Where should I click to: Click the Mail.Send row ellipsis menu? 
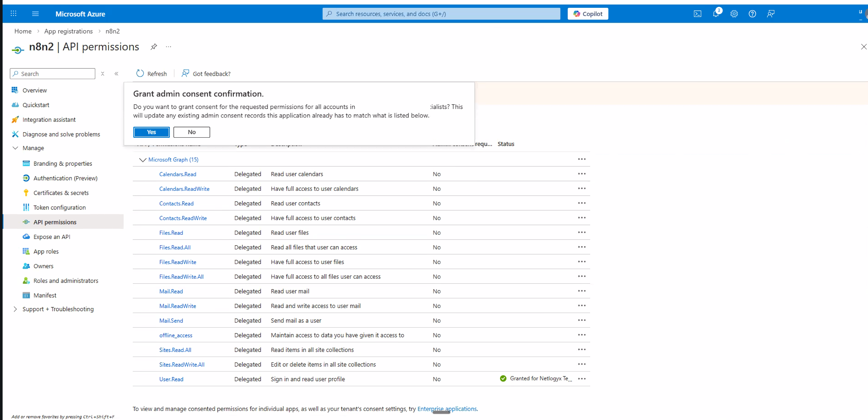pos(582,320)
